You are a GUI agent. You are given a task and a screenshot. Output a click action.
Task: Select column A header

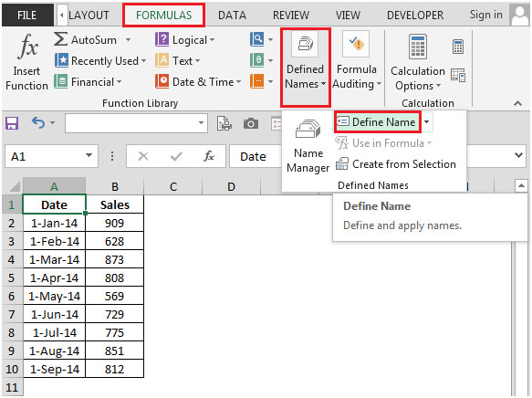[x=54, y=186]
